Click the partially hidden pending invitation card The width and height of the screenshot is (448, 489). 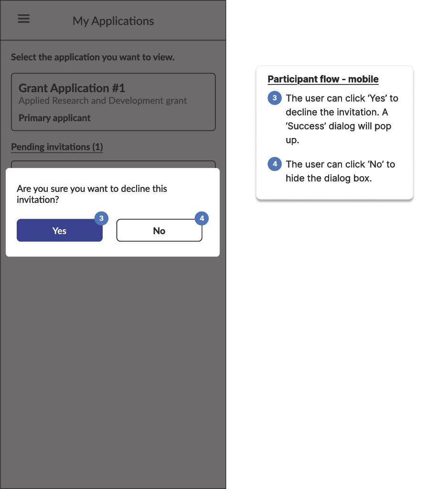(113, 164)
